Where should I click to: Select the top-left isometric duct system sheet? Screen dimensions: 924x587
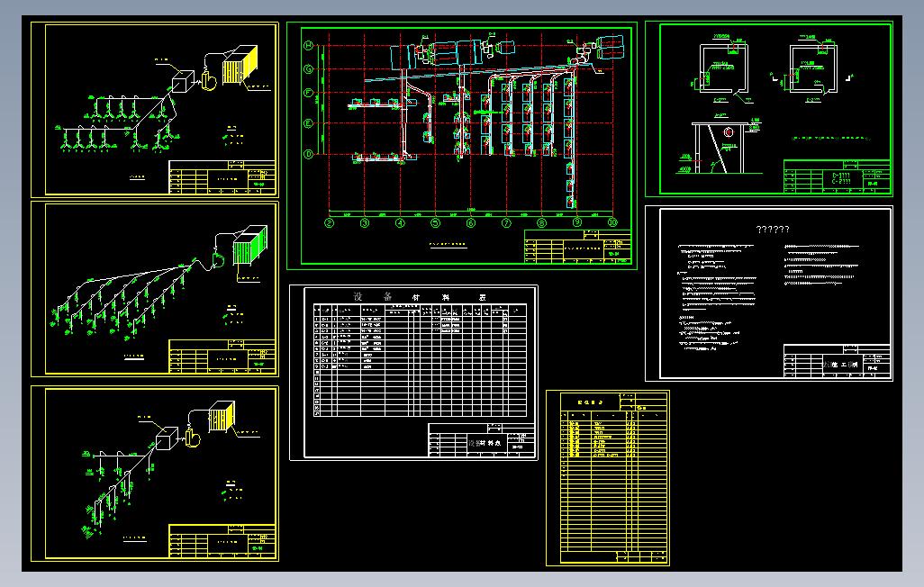(x=154, y=110)
